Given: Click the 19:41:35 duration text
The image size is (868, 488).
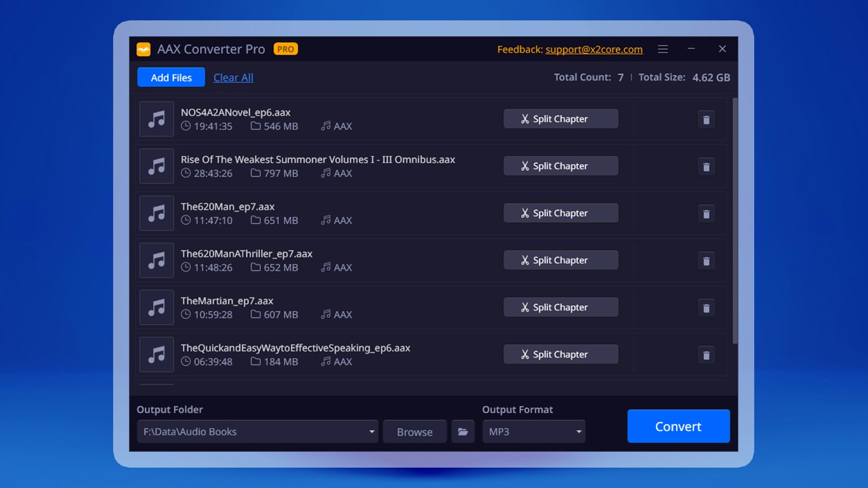Looking at the screenshot, I should pos(213,126).
